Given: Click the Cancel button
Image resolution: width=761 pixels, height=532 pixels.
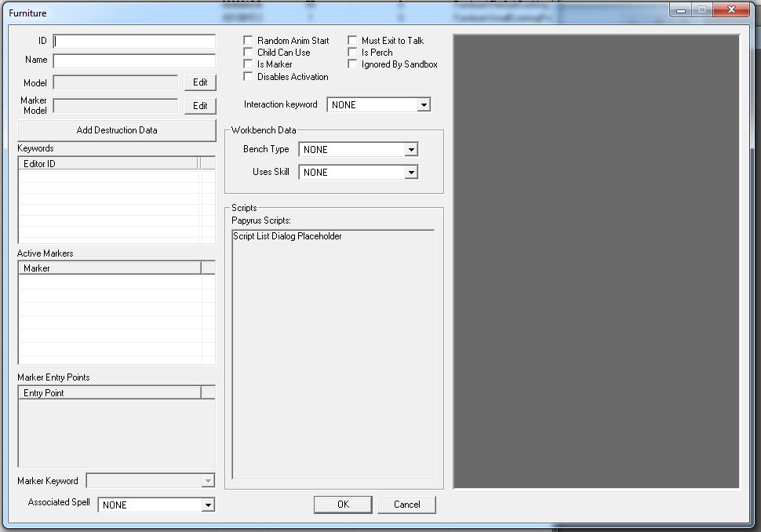Looking at the screenshot, I should (406, 505).
